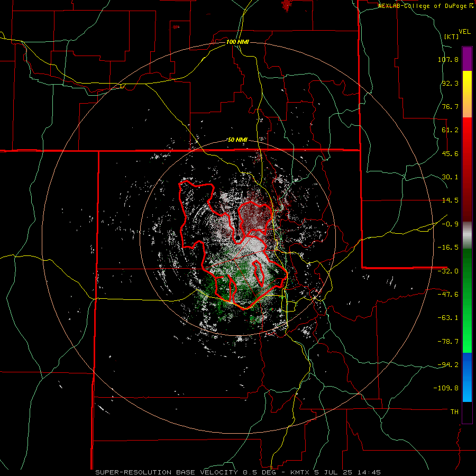This screenshot has height=476, width=476.
Task: Click the TH legend label
Action: (x=454, y=412)
